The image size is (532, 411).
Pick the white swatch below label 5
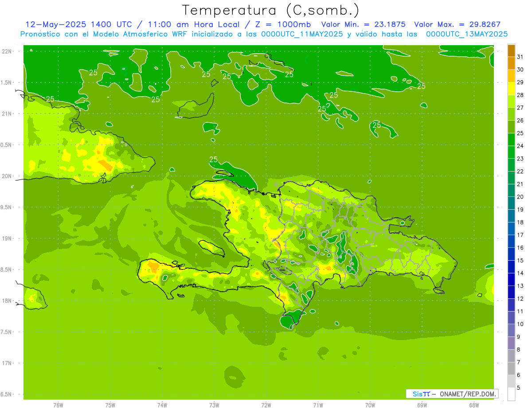coord(511,394)
